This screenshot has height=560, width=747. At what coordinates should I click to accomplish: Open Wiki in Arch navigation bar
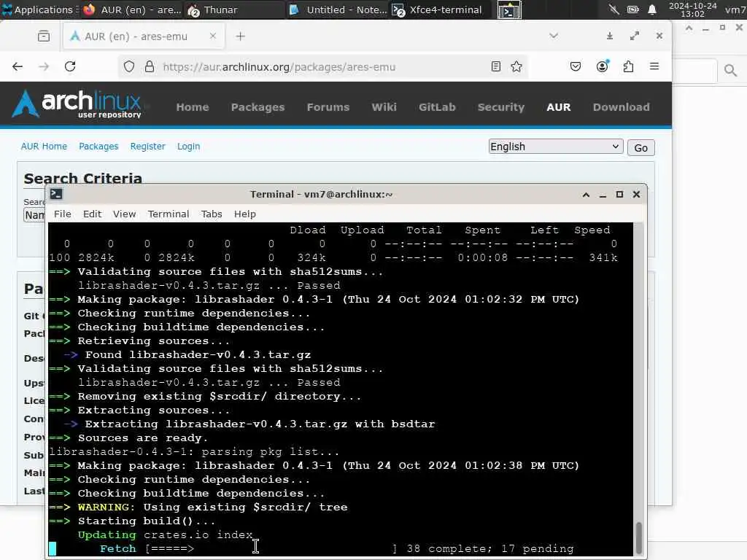tap(384, 107)
